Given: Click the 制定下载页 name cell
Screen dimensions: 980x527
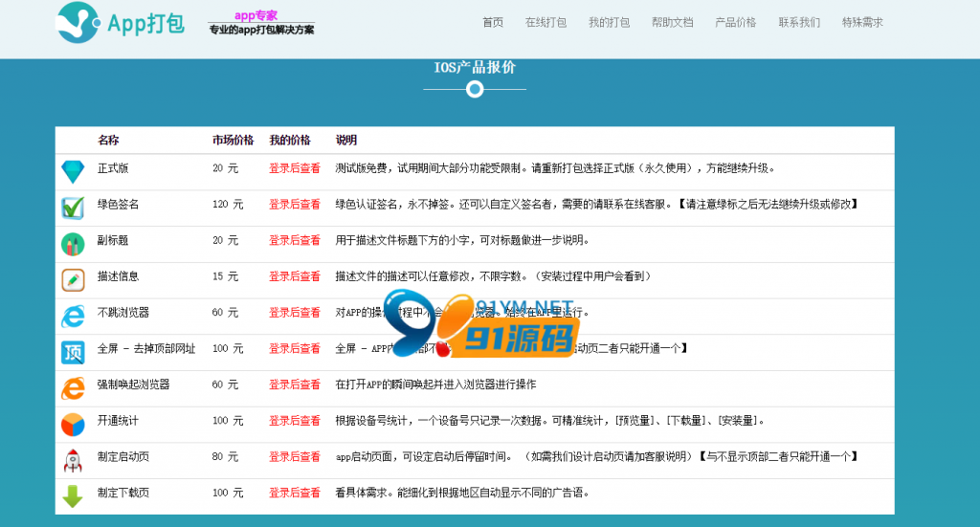Looking at the screenshot, I should pos(123,494).
